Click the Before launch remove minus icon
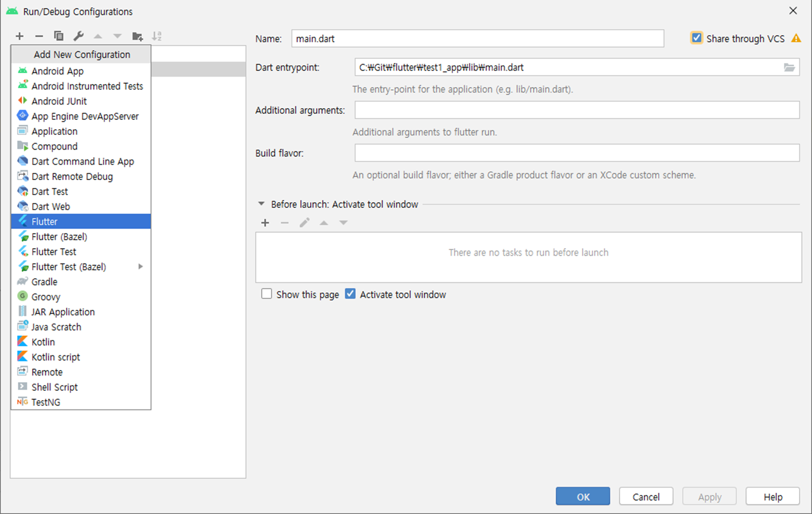Screen dimensions: 812x514 [x=284, y=223]
